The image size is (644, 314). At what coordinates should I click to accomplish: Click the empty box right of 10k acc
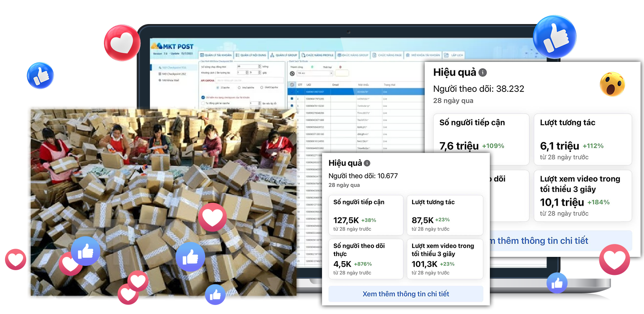click(342, 73)
